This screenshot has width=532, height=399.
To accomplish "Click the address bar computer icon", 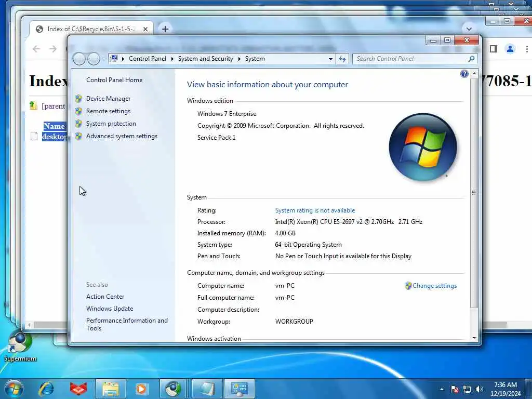I will tap(114, 58).
